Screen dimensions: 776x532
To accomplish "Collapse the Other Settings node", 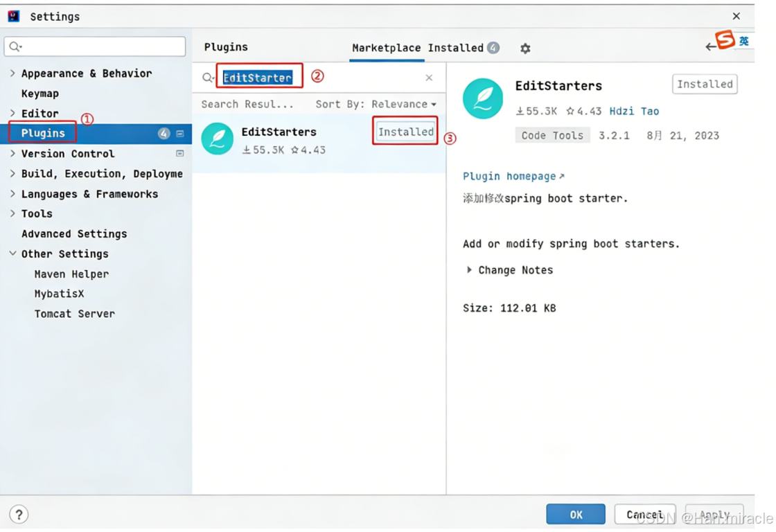I will pos(12,254).
